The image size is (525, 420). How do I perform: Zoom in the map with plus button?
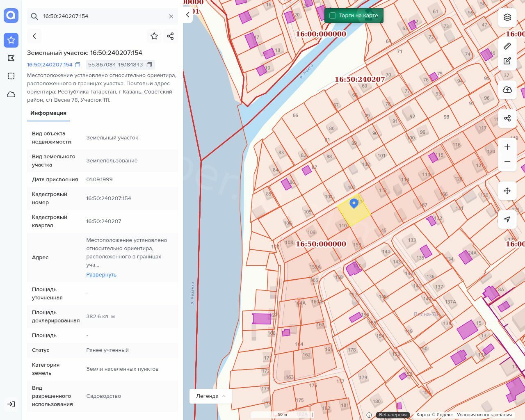coord(507,147)
